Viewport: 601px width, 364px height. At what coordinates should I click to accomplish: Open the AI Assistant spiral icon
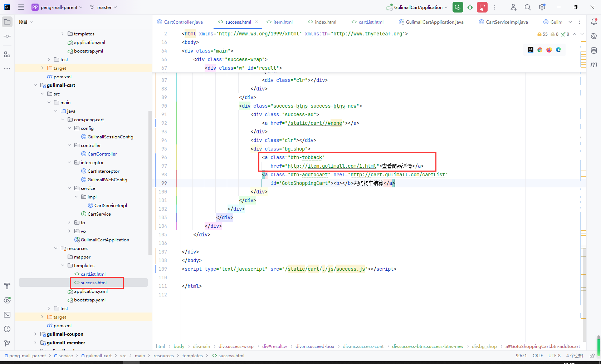594,36
